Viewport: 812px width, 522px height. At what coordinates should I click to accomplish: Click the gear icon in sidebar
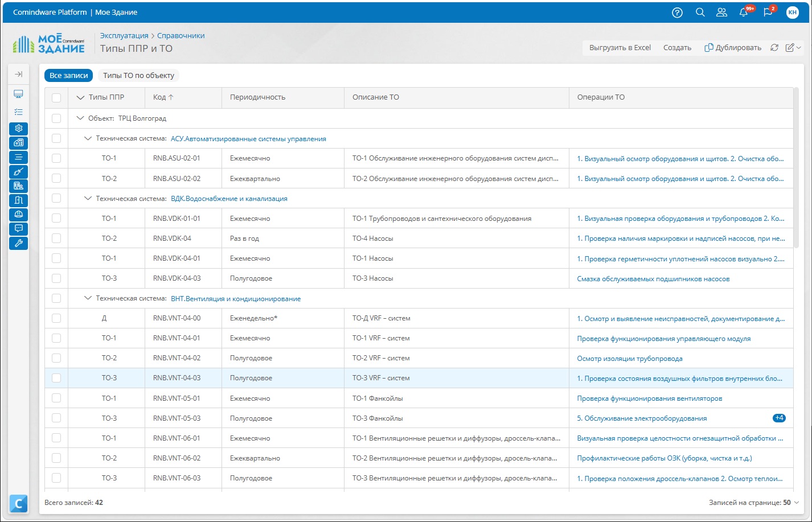[x=18, y=129]
